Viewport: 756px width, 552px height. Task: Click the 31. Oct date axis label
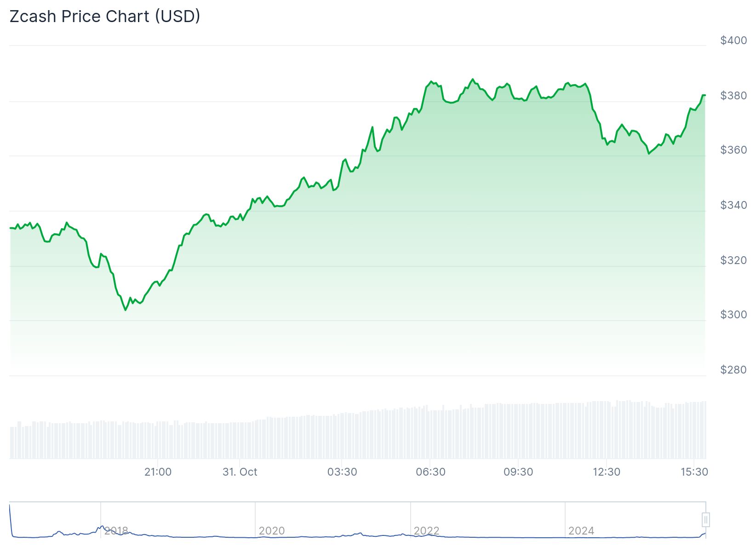pyautogui.click(x=240, y=472)
